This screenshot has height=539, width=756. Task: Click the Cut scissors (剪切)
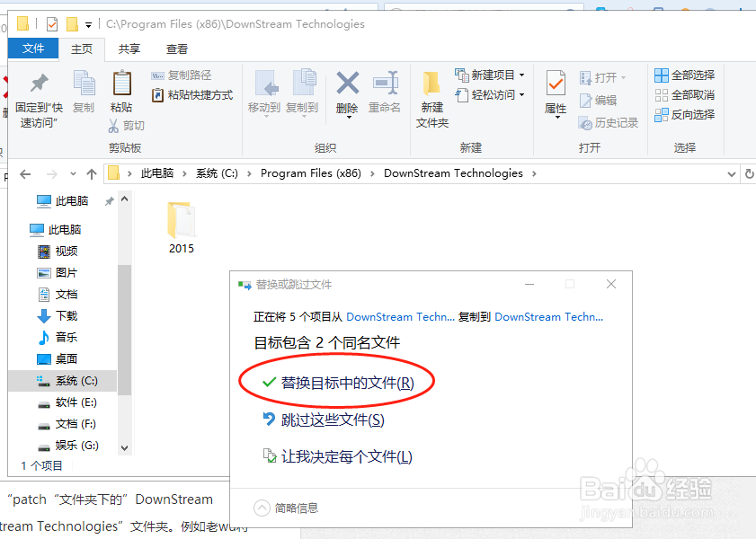pyautogui.click(x=127, y=126)
